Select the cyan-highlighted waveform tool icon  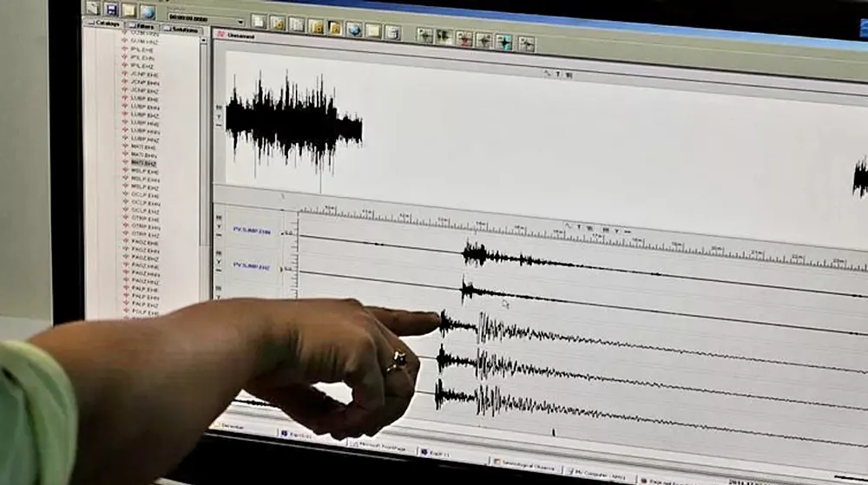[x=503, y=42]
